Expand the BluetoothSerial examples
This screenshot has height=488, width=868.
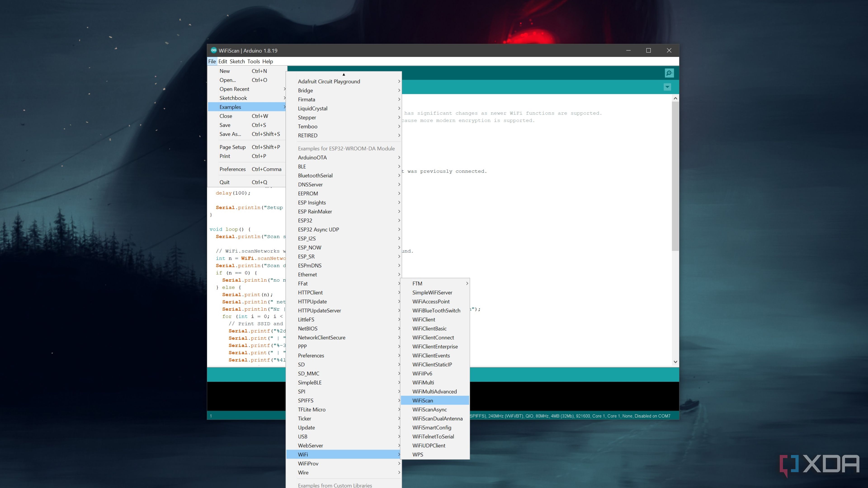tap(344, 176)
